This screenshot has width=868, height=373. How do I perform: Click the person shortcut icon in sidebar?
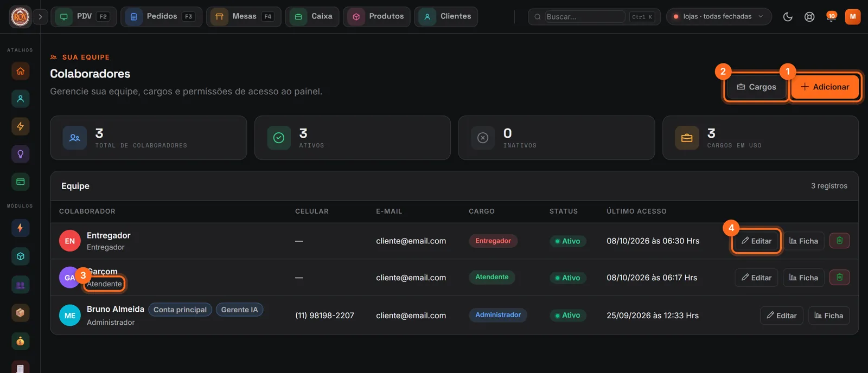click(x=21, y=99)
